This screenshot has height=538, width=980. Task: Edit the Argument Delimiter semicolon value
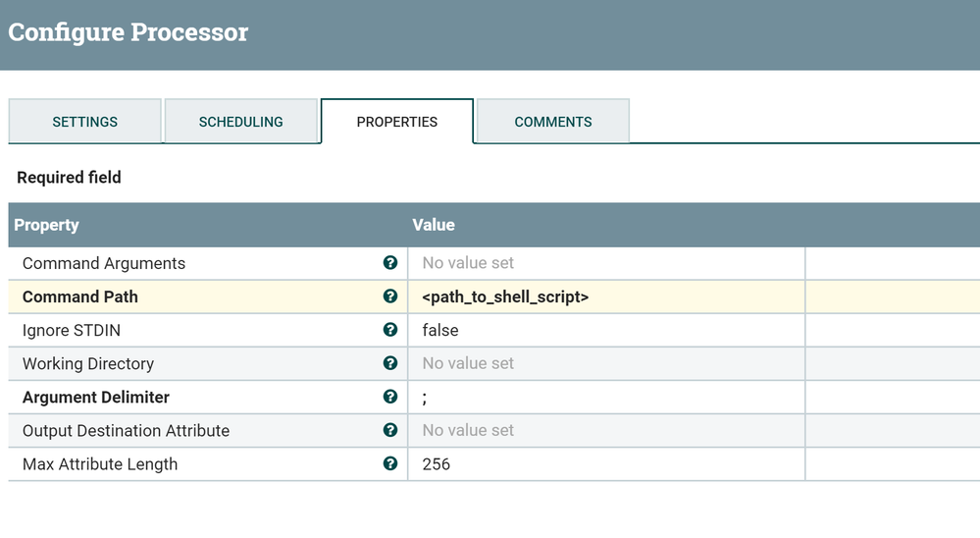pos(605,397)
